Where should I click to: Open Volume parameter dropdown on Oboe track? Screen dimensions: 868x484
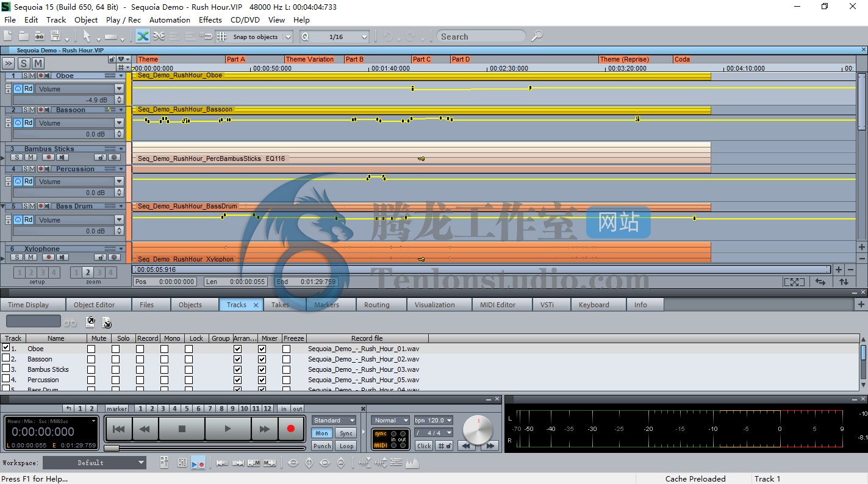pyautogui.click(x=120, y=89)
